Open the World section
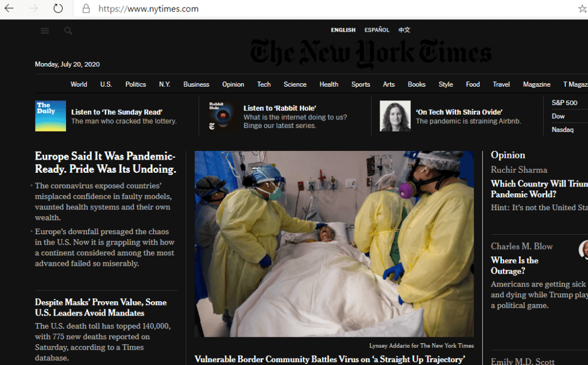Viewport: 588px width, 365px height. coord(79,84)
